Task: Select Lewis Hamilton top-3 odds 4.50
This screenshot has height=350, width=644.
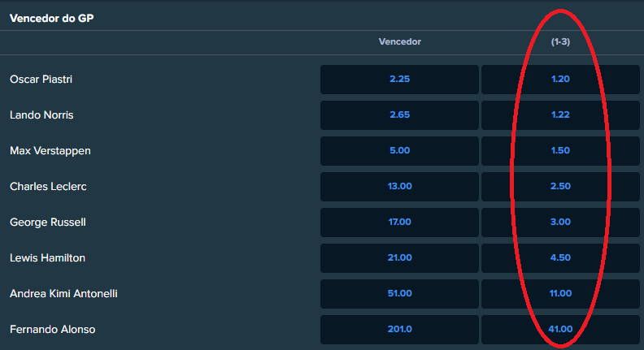Action: (x=560, y=257)
